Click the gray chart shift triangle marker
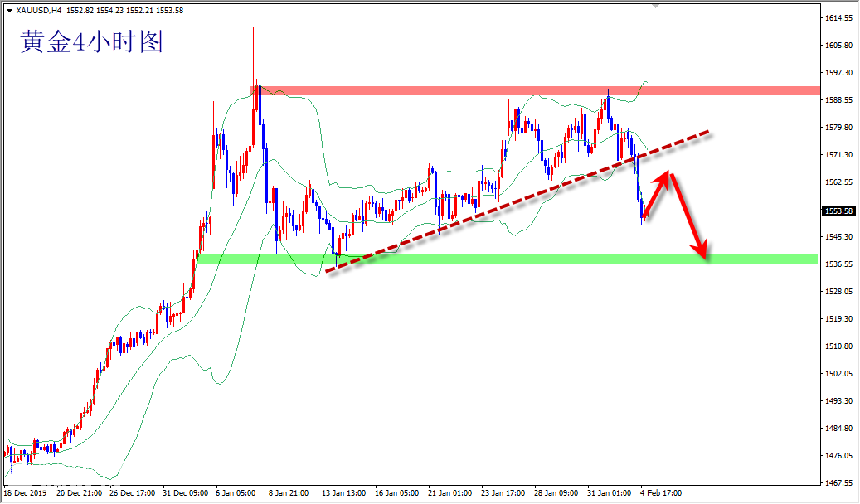 pos(656,7)
